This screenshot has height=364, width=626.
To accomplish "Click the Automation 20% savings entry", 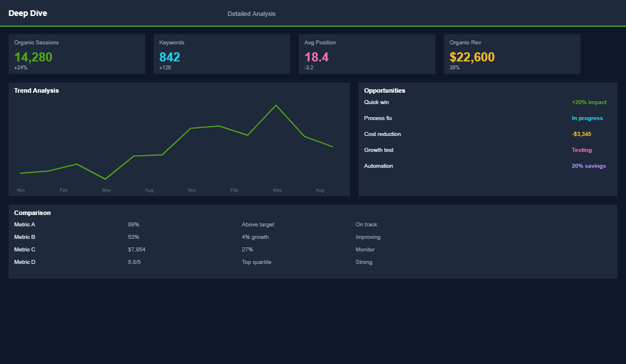I will click(588, 166).
